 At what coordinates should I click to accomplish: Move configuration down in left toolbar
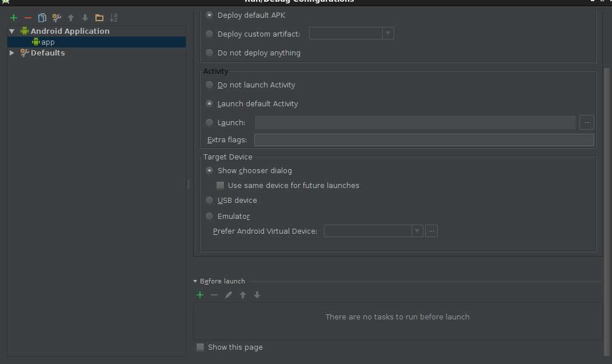coord(85,18)
